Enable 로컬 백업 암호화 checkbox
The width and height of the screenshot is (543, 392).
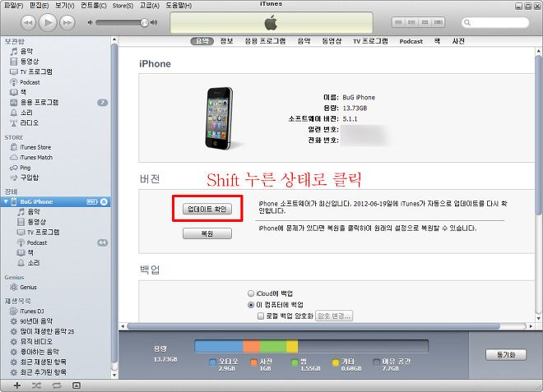(x=261, y=316)
